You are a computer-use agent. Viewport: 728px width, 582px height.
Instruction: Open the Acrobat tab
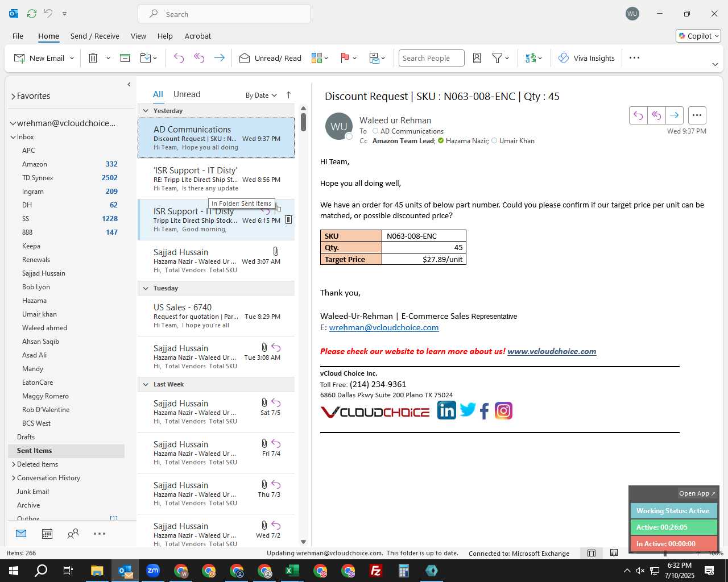click(198, 36)
